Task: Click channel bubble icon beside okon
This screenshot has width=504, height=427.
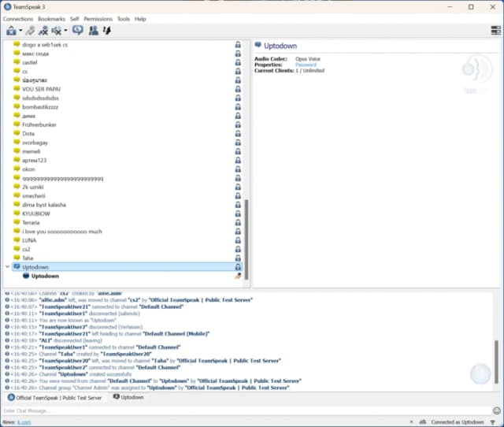Action: point(17,169)
